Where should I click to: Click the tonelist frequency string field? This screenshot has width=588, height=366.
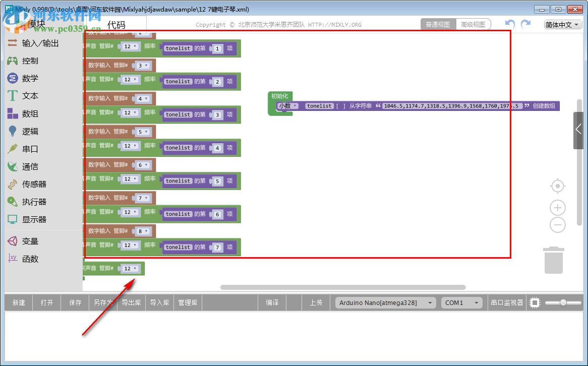click(x=451, y=106)
